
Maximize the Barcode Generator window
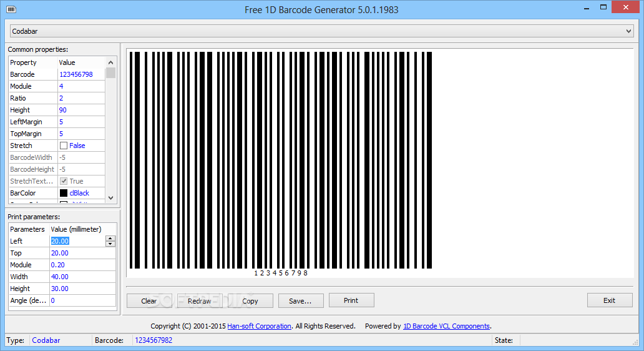click(x=603, y=7)
